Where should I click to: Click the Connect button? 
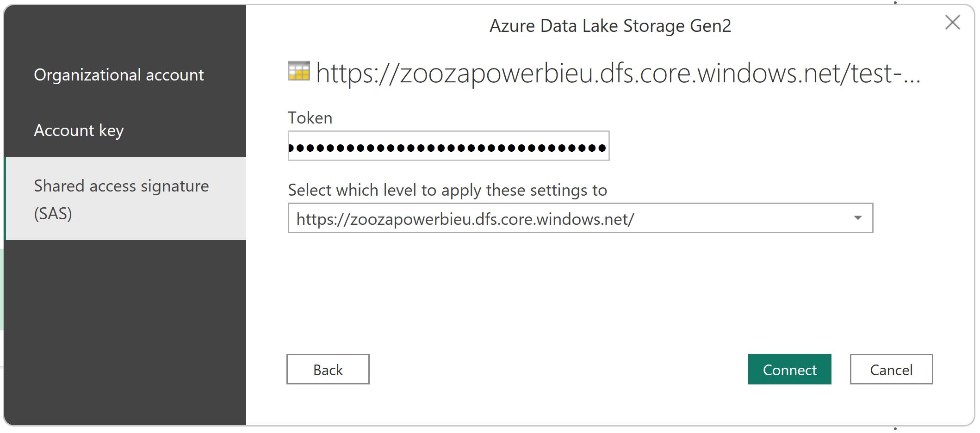coord(789,369)
